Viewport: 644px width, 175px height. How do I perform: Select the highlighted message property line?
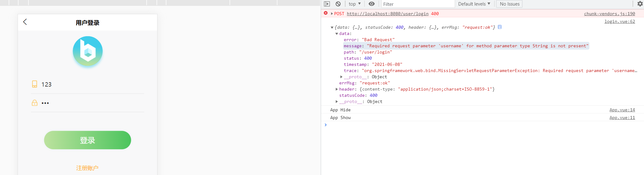[x=466, y=46]
